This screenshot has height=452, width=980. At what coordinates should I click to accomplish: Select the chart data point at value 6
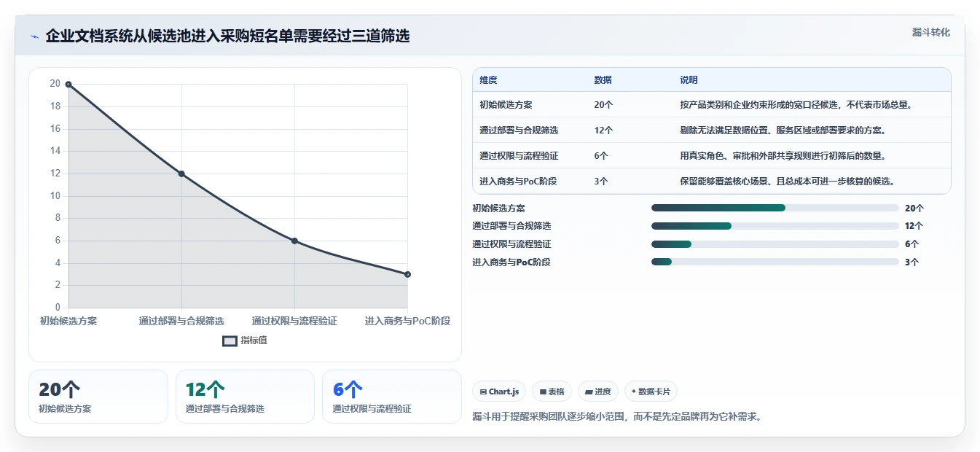point(294,241)
